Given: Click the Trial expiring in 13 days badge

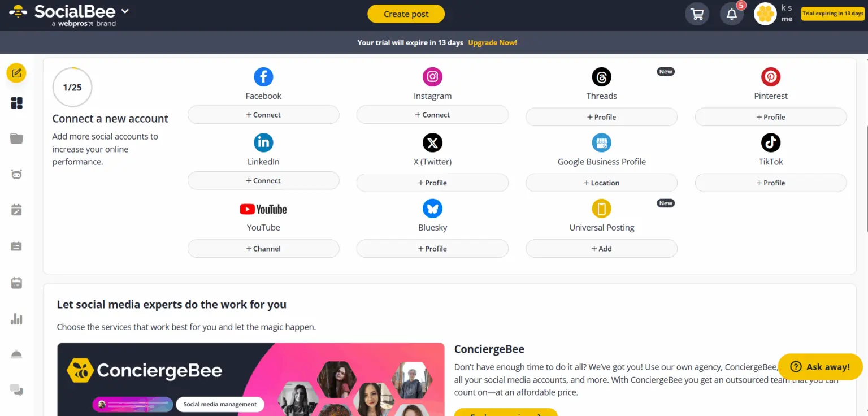Looking at the screenshot, I should click(x=833, y=14).
